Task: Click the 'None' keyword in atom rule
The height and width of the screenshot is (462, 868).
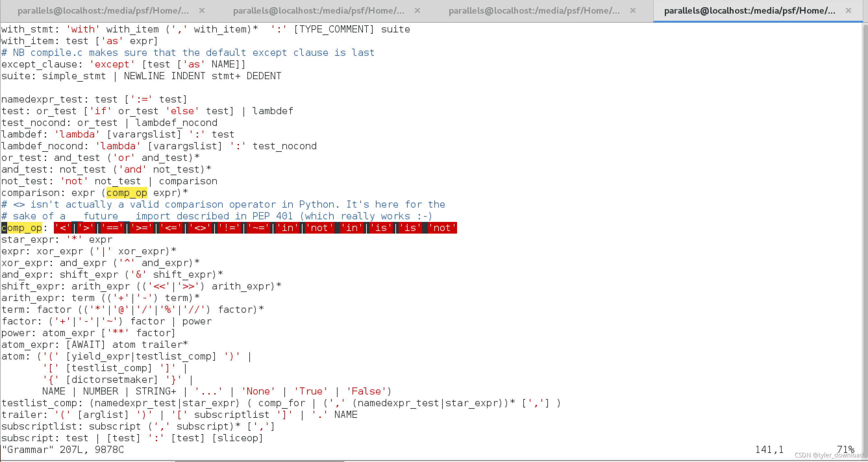Action: [258, 391]
